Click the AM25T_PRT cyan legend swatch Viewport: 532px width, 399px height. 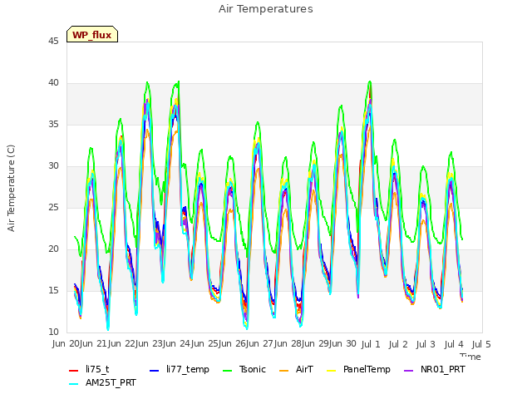tap(74, 384)
